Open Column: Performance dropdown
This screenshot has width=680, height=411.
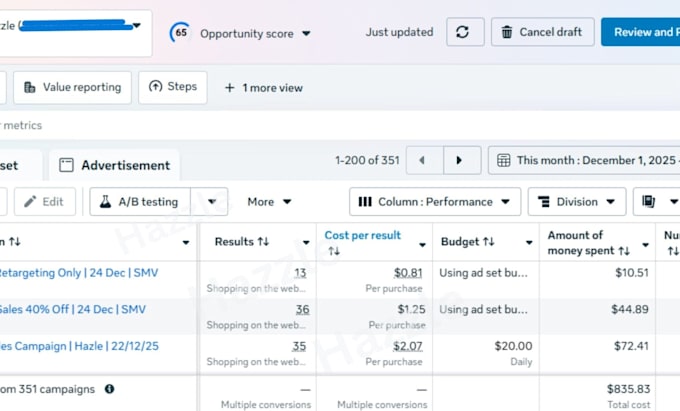(435, 202)
